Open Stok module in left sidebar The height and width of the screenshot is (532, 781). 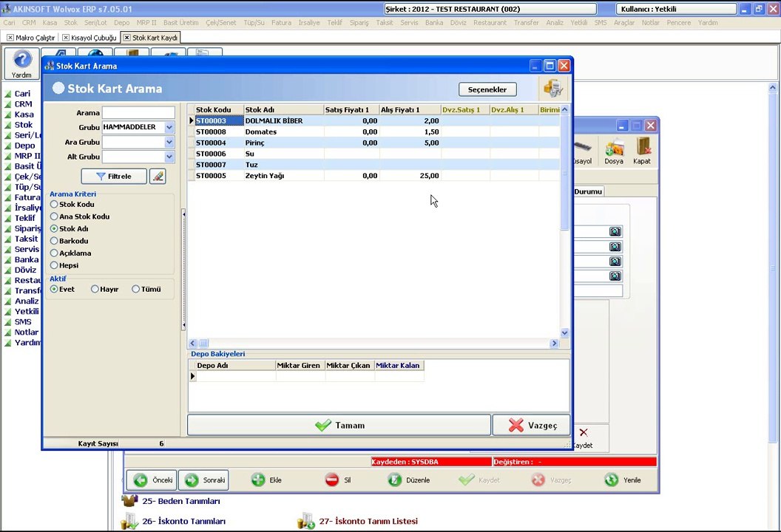[x=24, y=125]
